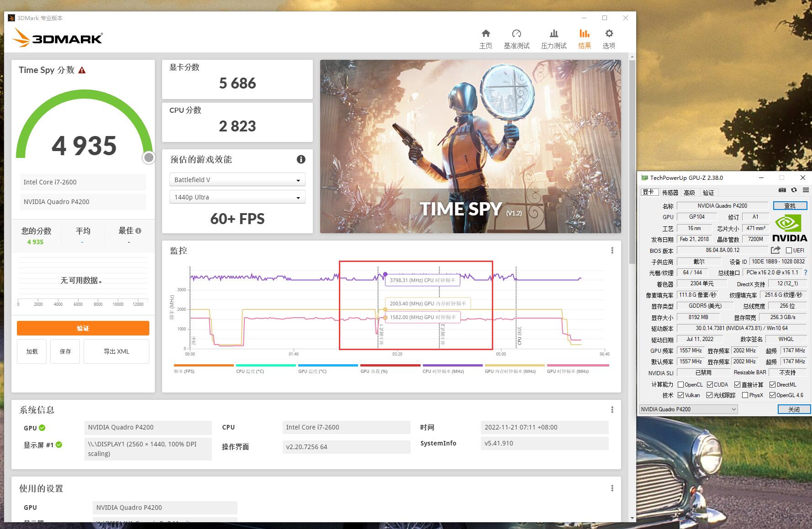Switch to the 传感器 tab in GPU-Z
Screen dimensions: 812x529
pos(670,193)
